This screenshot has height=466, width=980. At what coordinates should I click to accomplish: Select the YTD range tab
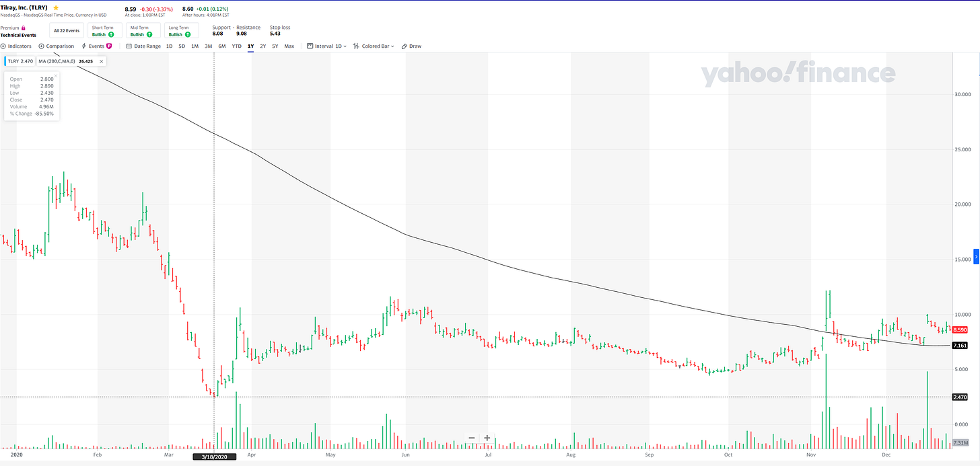coord(237,46)
